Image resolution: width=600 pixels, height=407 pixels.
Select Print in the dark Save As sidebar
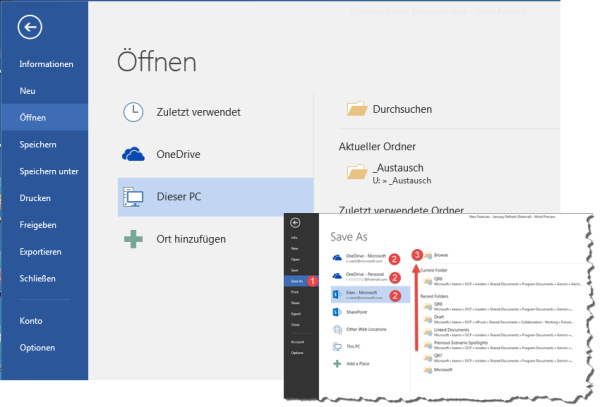tap(294, 292)
